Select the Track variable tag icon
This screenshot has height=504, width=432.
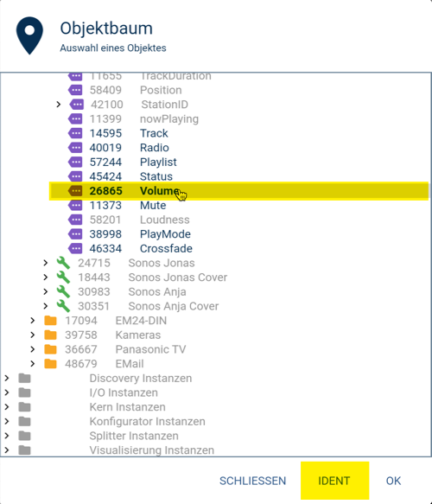[75, 133]
